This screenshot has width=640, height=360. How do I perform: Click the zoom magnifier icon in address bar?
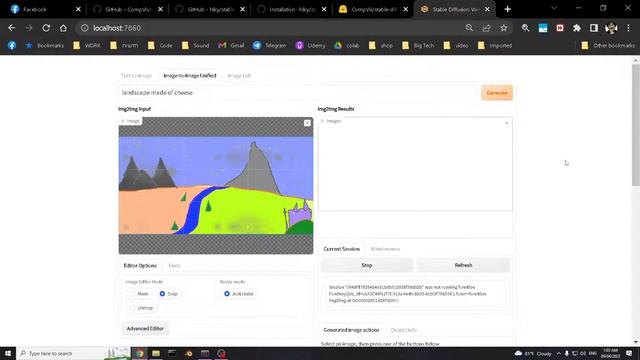point(469,28)
